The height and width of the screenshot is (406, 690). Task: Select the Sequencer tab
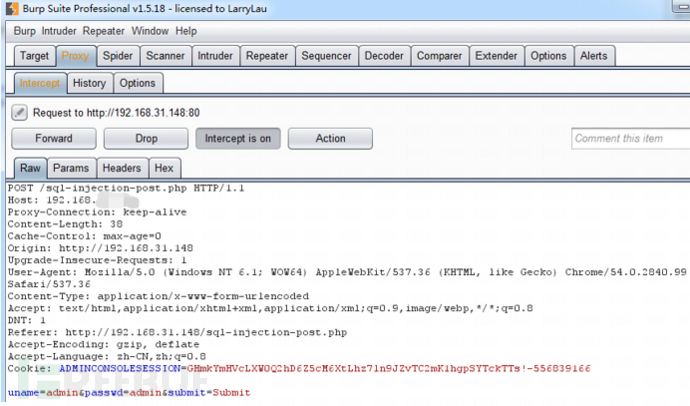pyautogui.click(x=327, y=56)
